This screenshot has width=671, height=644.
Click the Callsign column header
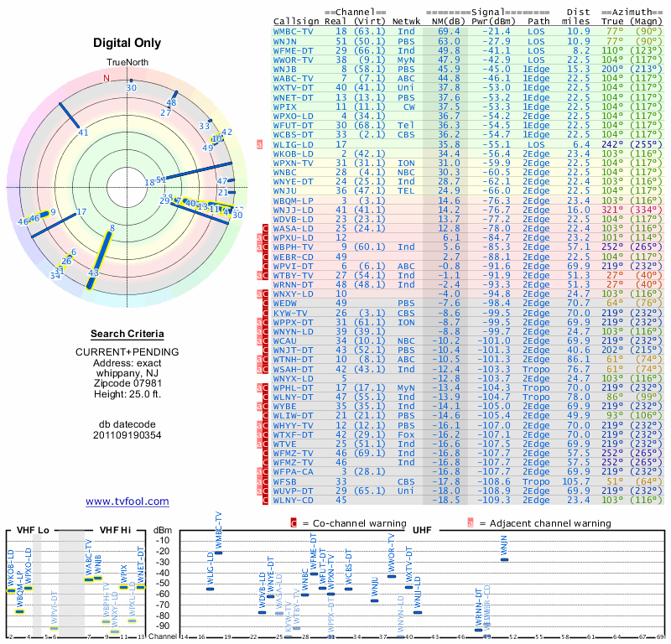coord(296,22)
